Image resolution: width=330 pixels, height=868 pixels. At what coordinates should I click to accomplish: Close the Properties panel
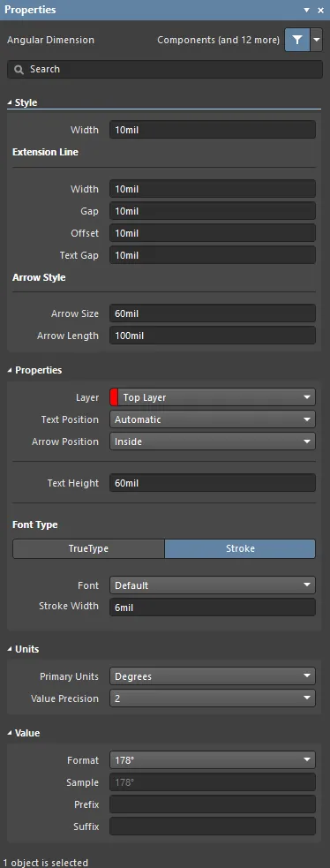tap(320, 10)
